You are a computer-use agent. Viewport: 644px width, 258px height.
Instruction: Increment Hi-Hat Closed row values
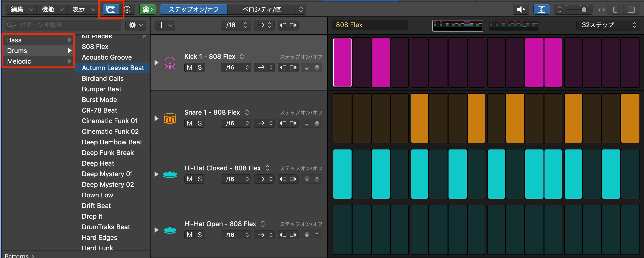(x=317, y=179)
